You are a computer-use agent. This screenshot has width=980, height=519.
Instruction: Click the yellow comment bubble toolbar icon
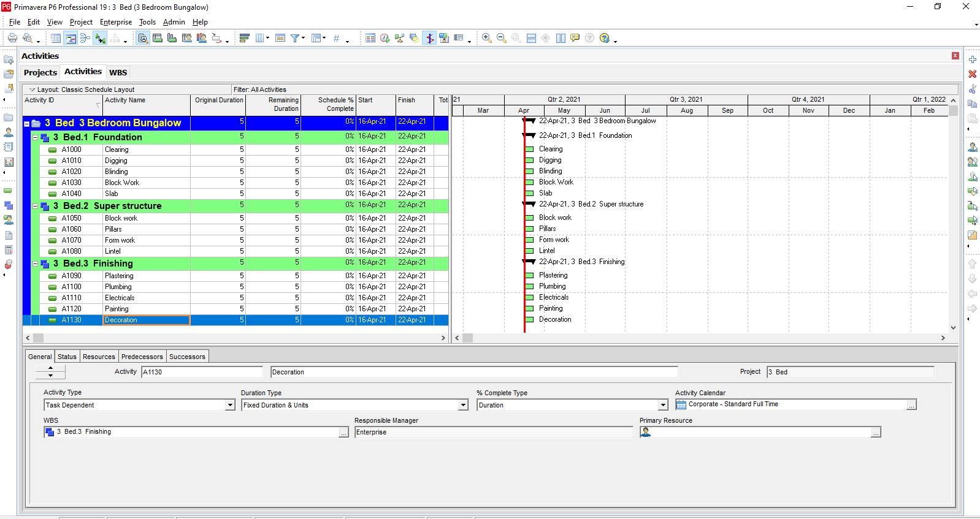tap(575, 38)
